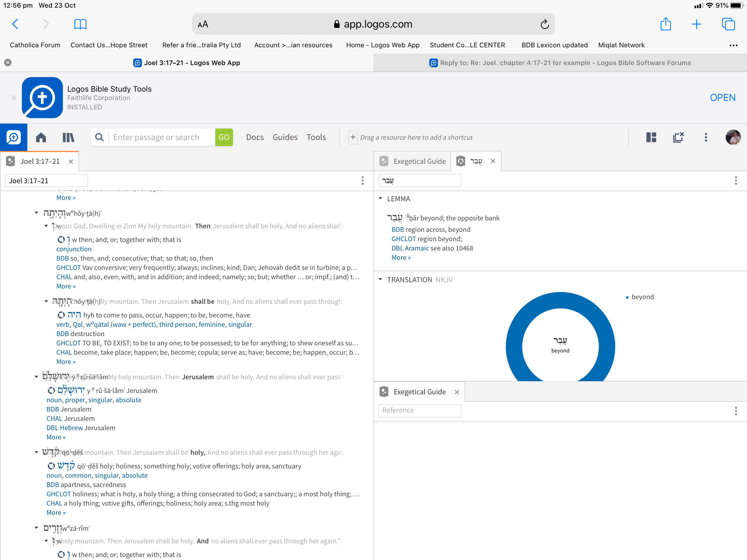Click the close all panels icon

pyautogui.click(x=678, y=137)
